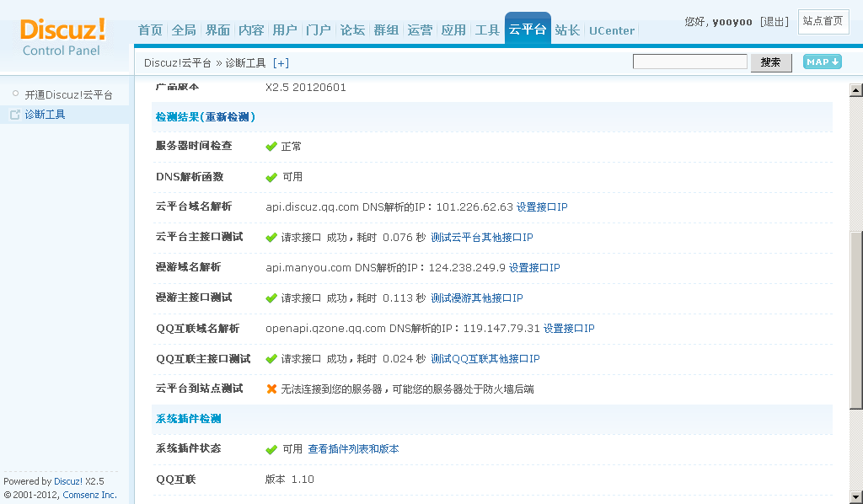Screen dimensions: 863x504
Task: Click the Discuz! Control Panel logo
Action: [62, 37]
